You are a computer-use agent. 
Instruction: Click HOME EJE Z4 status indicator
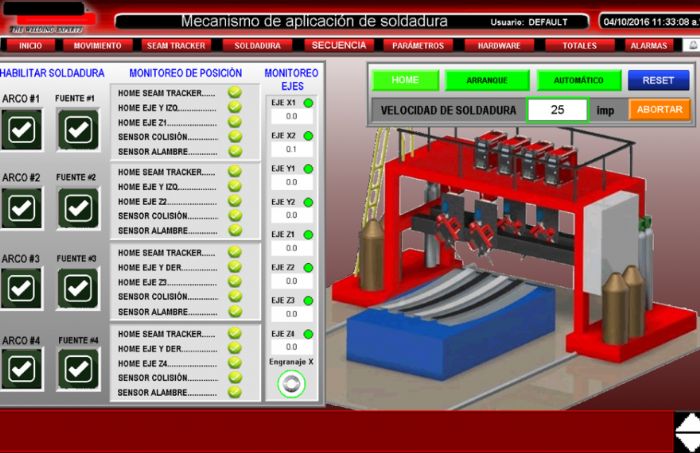point(235,363)
